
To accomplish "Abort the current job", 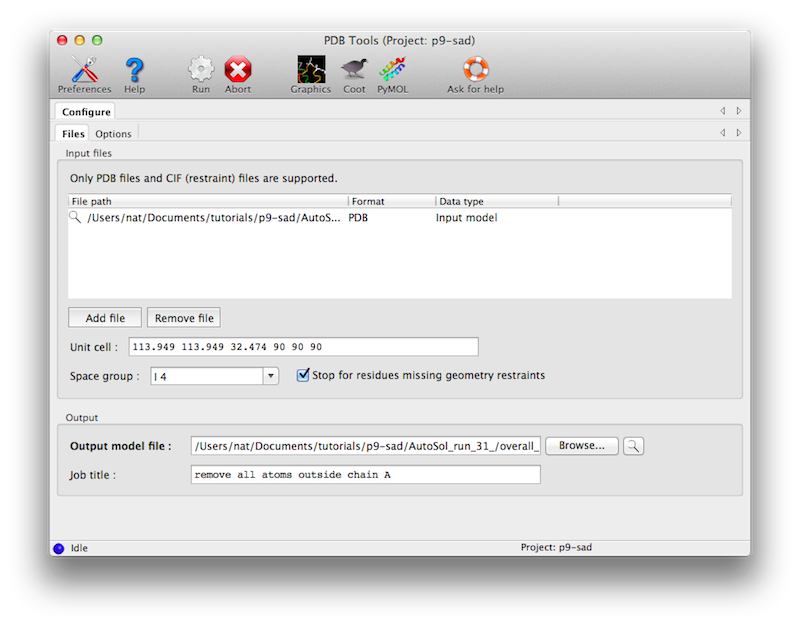I will (x=237, y=68).
